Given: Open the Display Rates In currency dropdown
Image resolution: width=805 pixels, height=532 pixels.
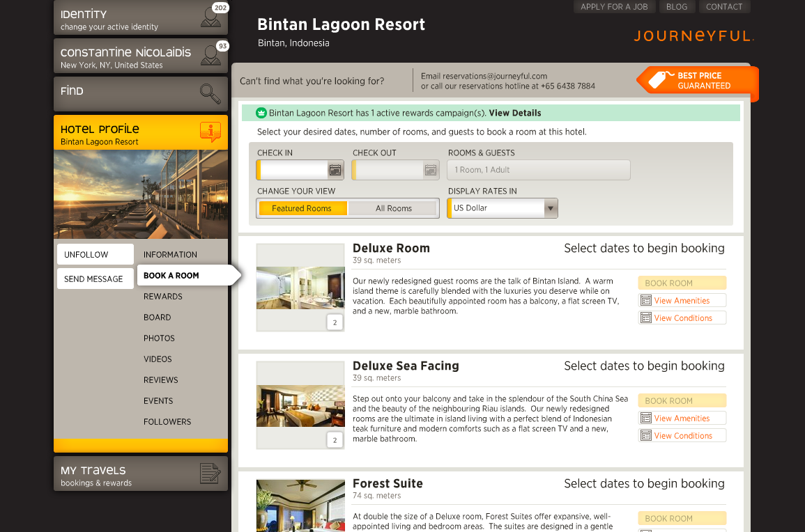Looking at the screenshot, I should (x=503, y=208).
